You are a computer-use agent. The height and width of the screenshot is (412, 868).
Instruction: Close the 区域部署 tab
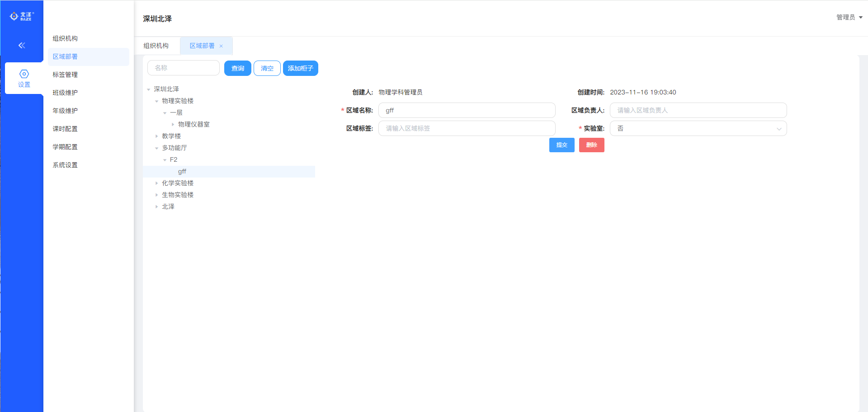click(x=221, y=46)
